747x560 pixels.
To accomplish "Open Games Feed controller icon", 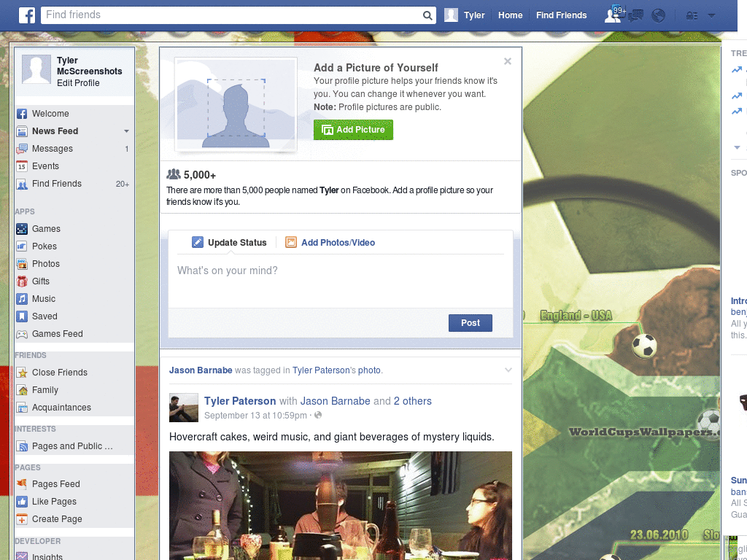I will [22, 334].
